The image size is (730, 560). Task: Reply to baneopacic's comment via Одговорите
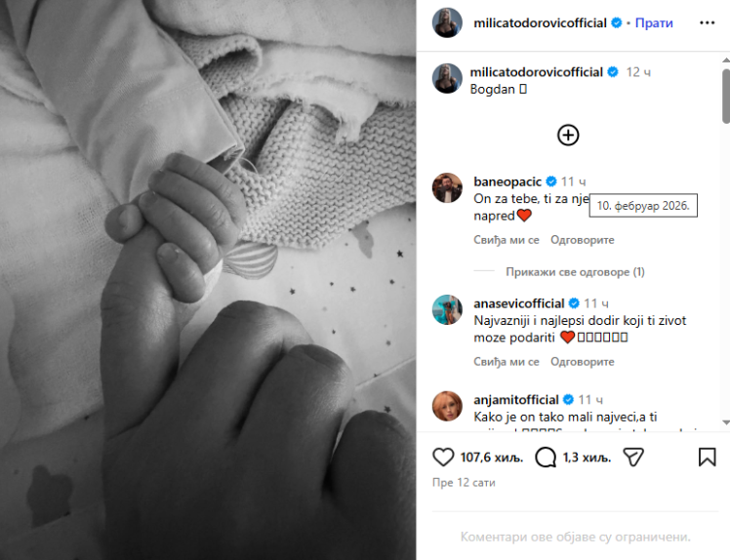pyautogui.click(x=582, y=240)
